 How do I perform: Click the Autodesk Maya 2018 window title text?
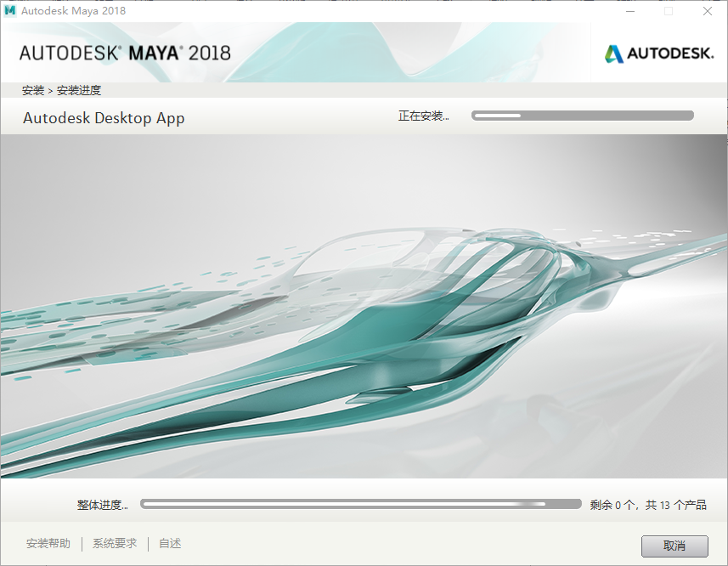coord(73,11)
